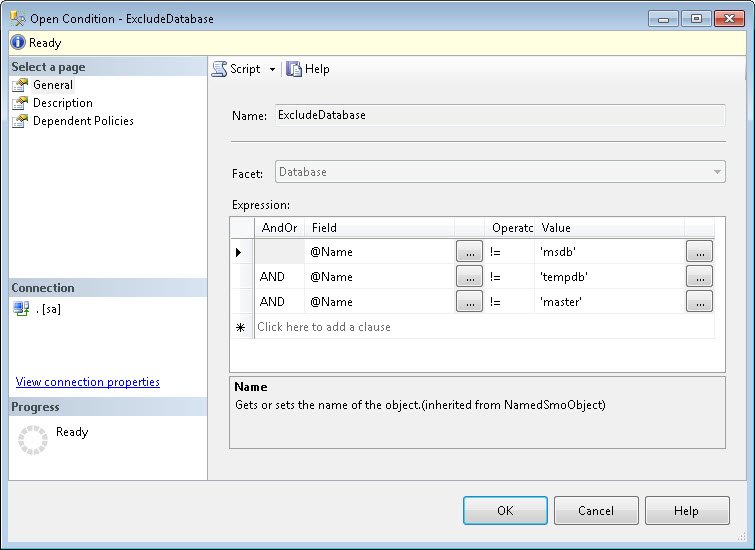
Task: Click the Script toolbar icon
Action: pos(220,69)
